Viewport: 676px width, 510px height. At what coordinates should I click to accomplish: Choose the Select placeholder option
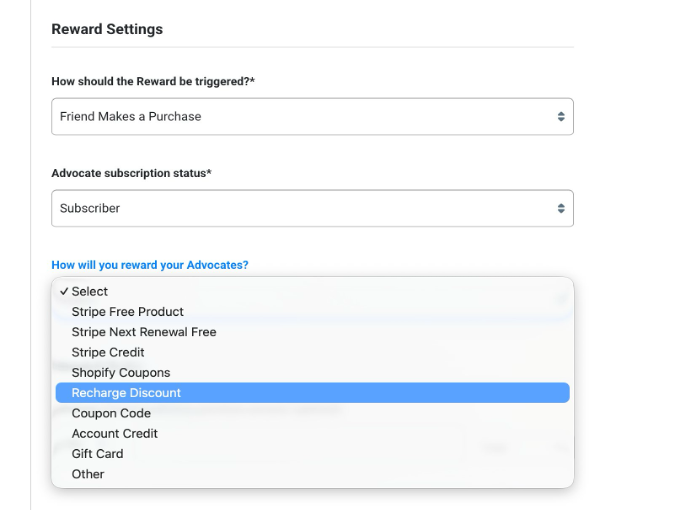click(x=90, y=291)
